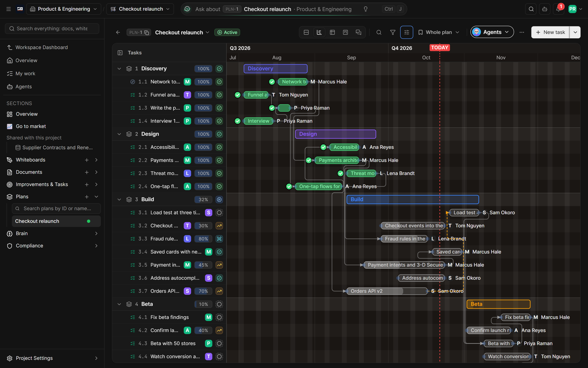Switch to the list view icon
588x368 pixels.
(x=306, y=32)
